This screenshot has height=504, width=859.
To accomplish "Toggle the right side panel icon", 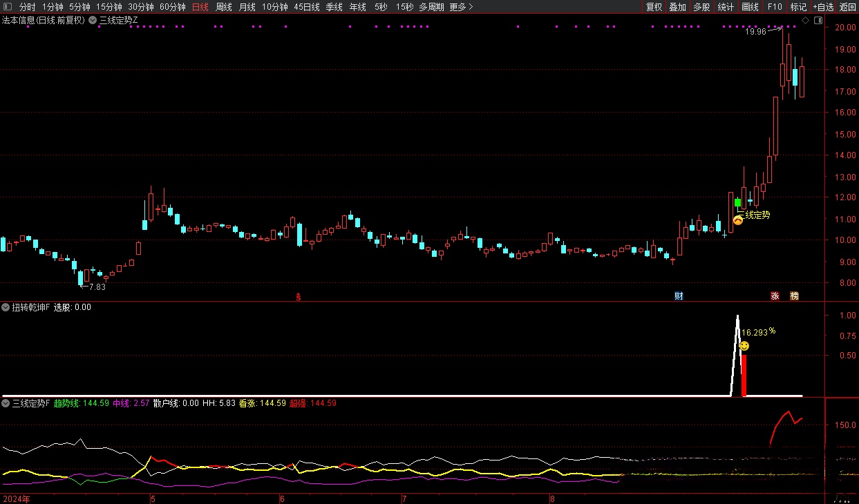I will pyautogui.click(x=818, y=21).
